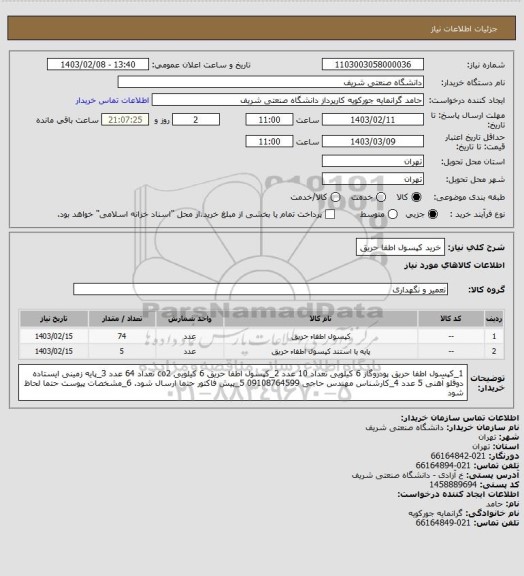Click the announcement date field 1403/02/08 - 13:40

point(98,64)
